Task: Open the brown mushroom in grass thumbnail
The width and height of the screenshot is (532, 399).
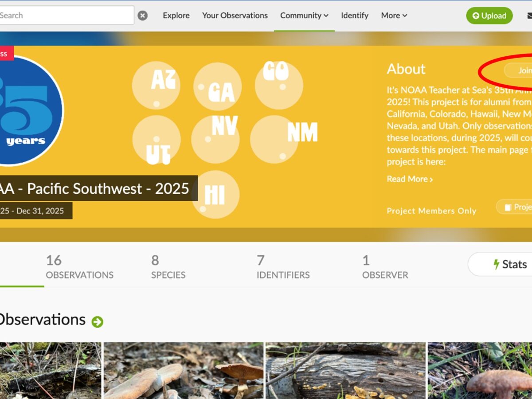Action: pos(480,370)
